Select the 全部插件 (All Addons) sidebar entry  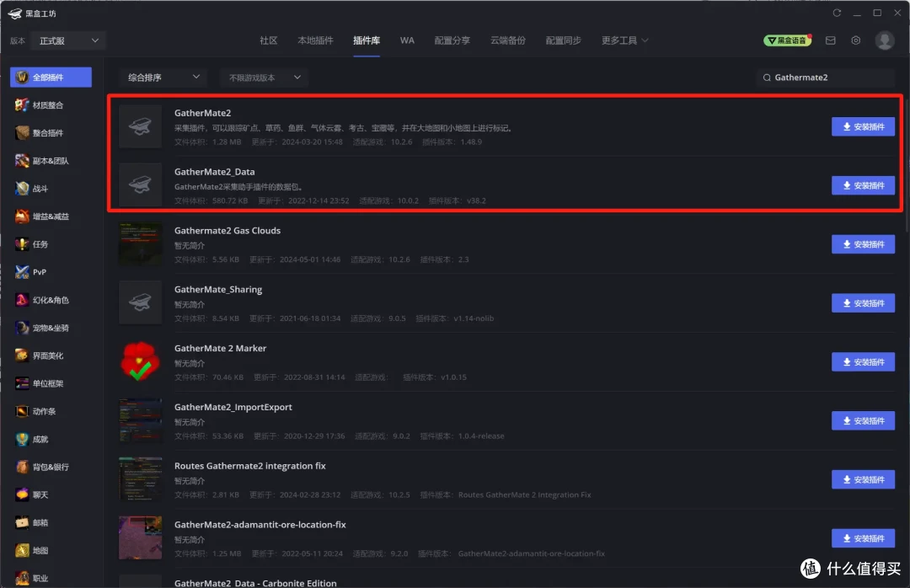(x=51, y=77)
